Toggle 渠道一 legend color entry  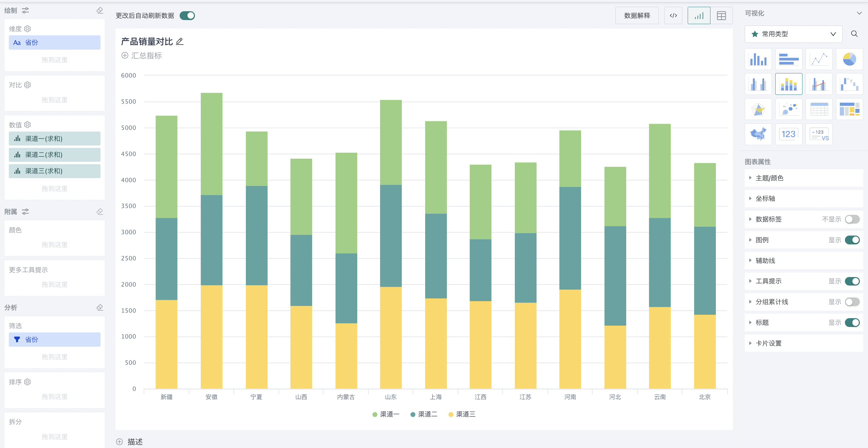click(386, 414)
